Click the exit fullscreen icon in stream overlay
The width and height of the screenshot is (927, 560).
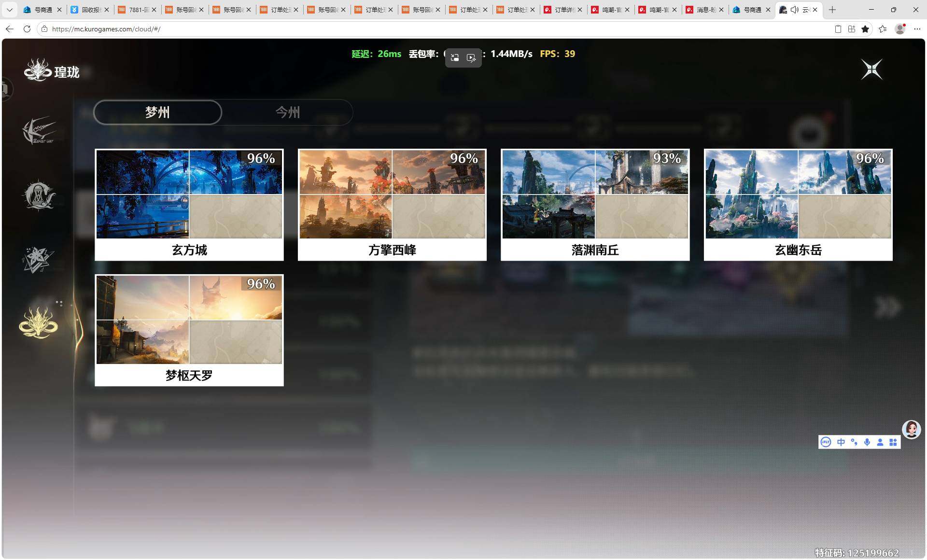[455, 58]
